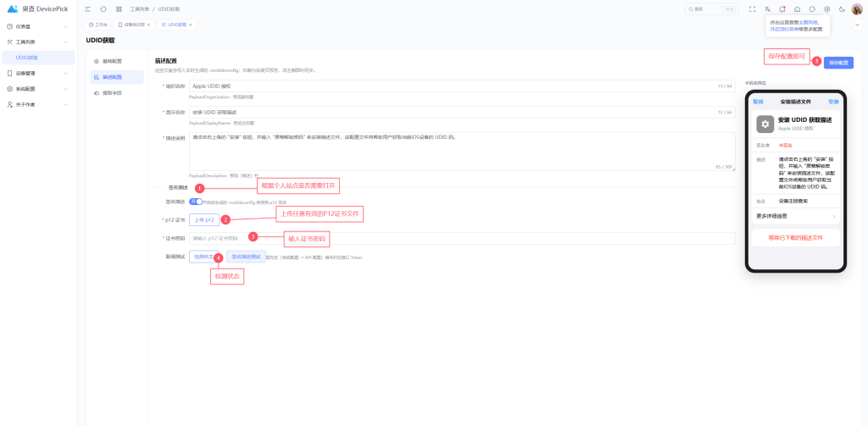Click 设备注册查询 in the phone preview

pyautogui.click(x=793, y=201)
